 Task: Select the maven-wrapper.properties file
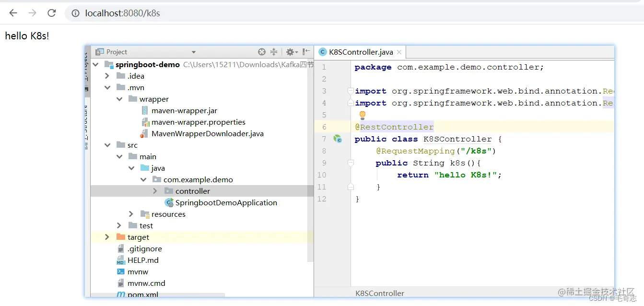point(199,122)
